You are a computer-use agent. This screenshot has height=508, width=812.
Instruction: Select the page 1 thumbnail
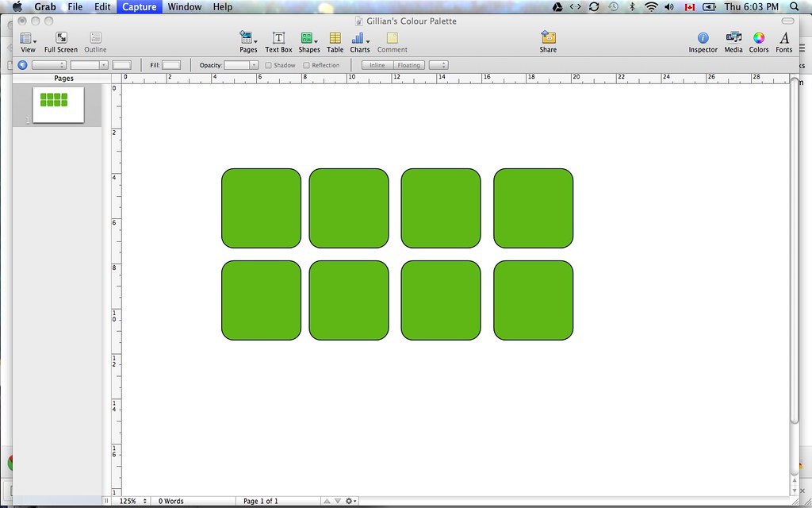tap(58, 103)
